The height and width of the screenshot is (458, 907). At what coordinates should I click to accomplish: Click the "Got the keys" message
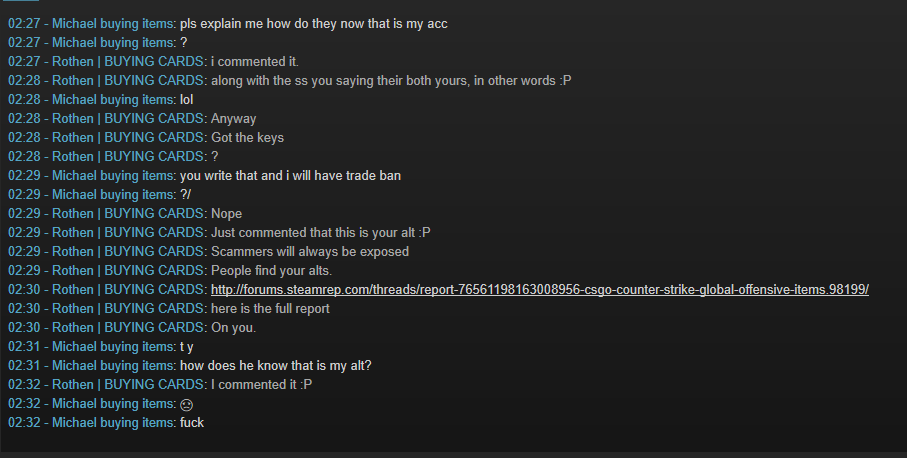point(247,138)
